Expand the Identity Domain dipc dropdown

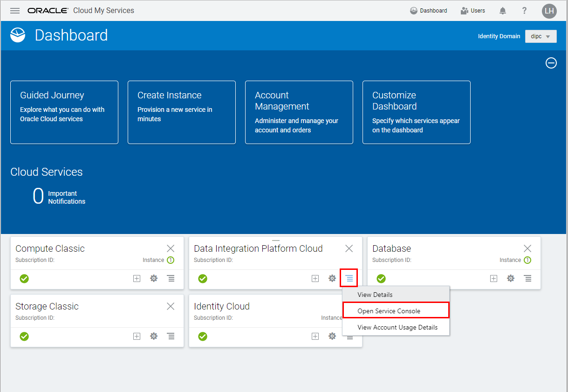[x=541, y=36]
